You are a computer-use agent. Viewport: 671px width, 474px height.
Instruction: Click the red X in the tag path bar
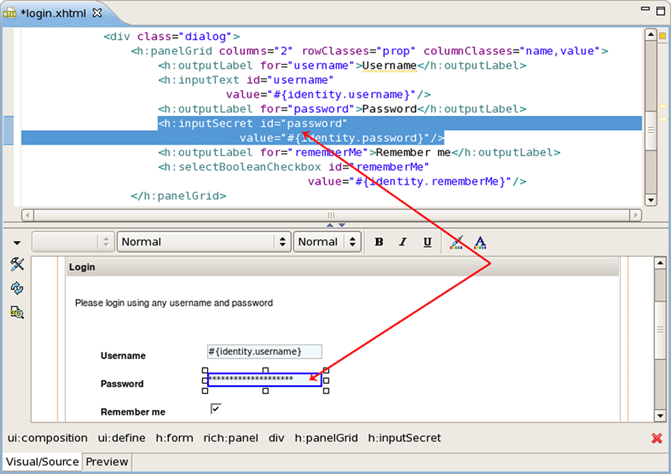(657, 438)
